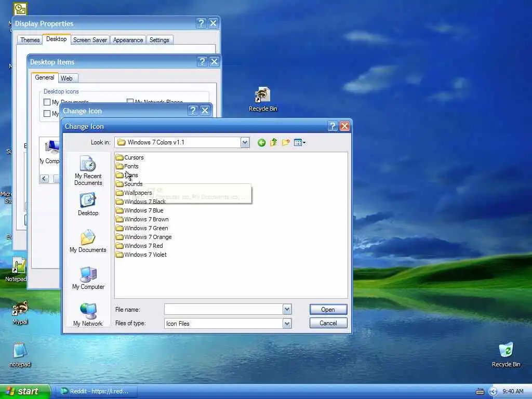This screenshot has width=532, height=399.
Task: Select My Computer in the places bar
Action: pos(88,278)
